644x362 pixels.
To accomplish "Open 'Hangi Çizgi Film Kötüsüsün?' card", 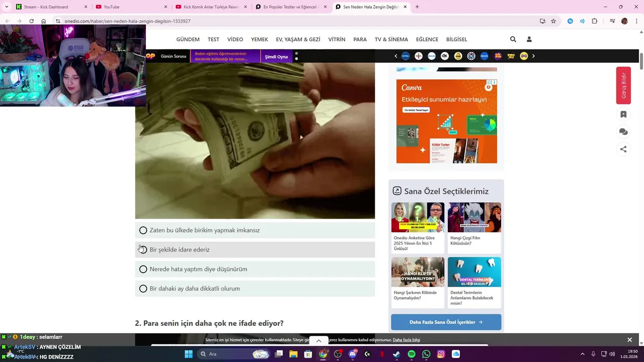I will point(474,228).
